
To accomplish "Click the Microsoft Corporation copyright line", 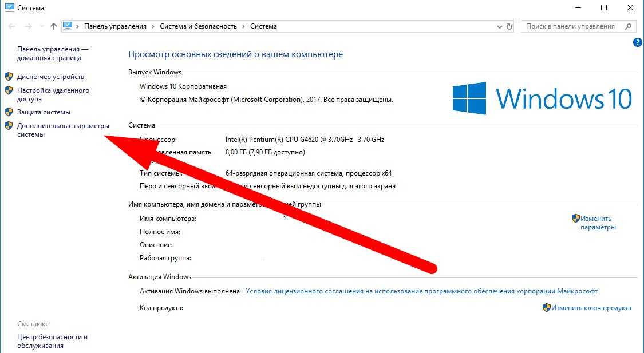I will click(266, 100).
